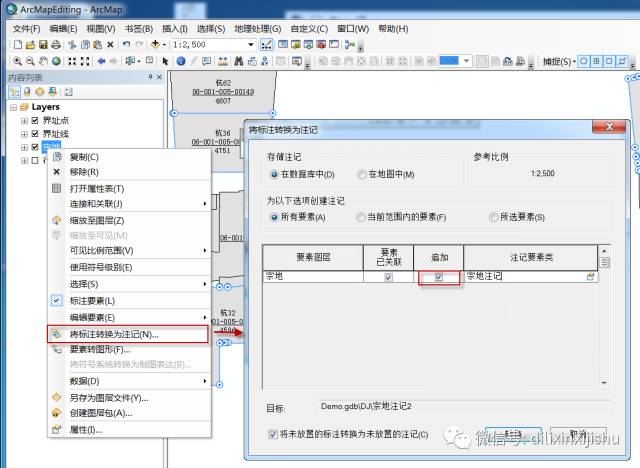Toggle 将未放置的标注转换为未放置的注记 checkbox
Screen dimensions: 640x468
pyautogui.click(x=273, y=434)
